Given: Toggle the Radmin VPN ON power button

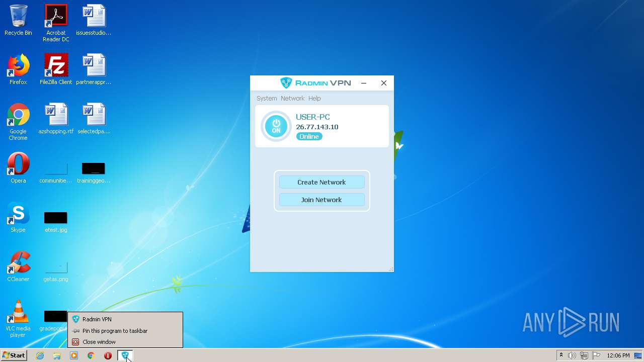Looking at the screenshot, I should [276, 126].
